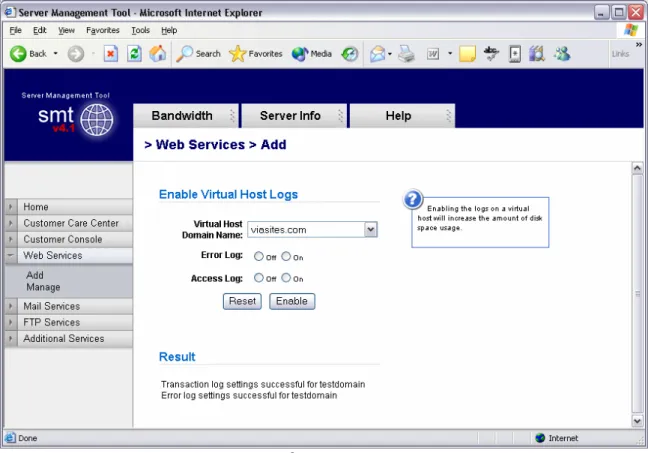Expand the Additional Services arrow
This screenshot has height=453, width=648.
(x=11, y=339)
